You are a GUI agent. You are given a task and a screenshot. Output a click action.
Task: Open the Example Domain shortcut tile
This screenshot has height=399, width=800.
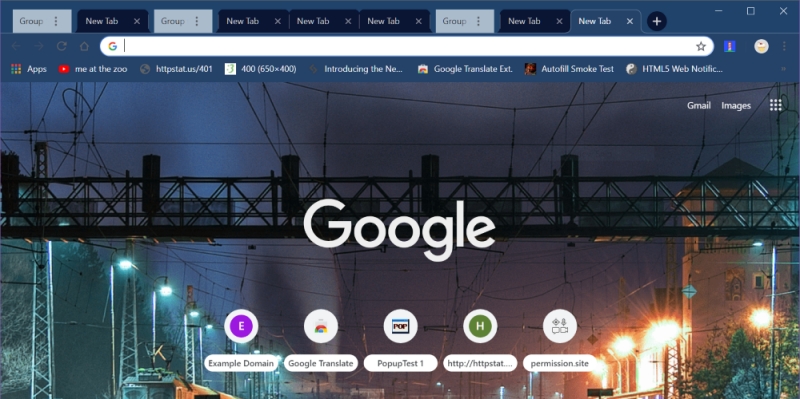[x=241, y=340]
